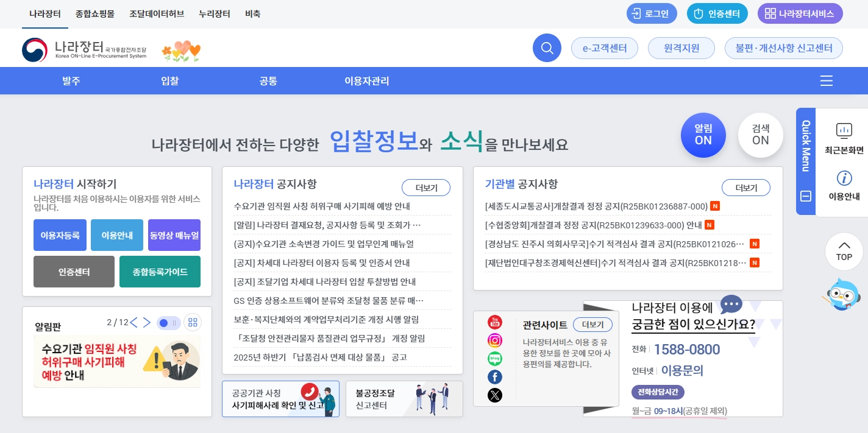Screen dimensions: 868x433
Task: Open the 입찰 main menu
Action: (170, 81)
